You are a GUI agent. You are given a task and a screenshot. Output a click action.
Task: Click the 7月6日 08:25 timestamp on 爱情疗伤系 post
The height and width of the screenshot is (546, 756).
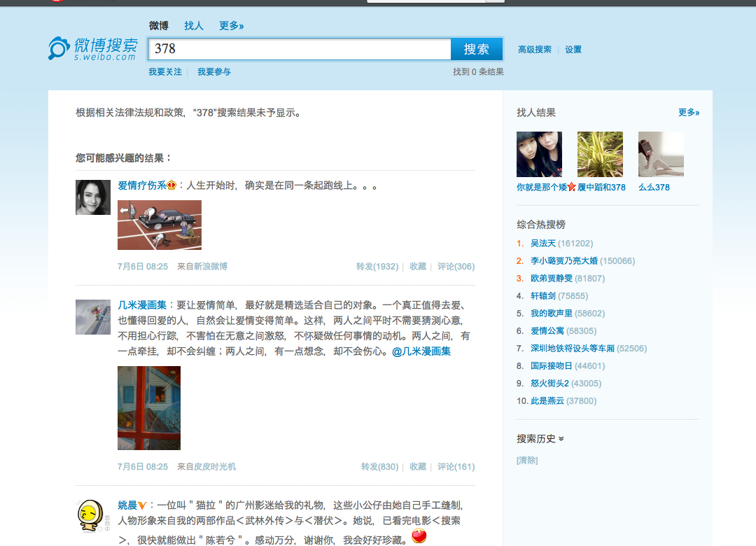tap(143, 266)
